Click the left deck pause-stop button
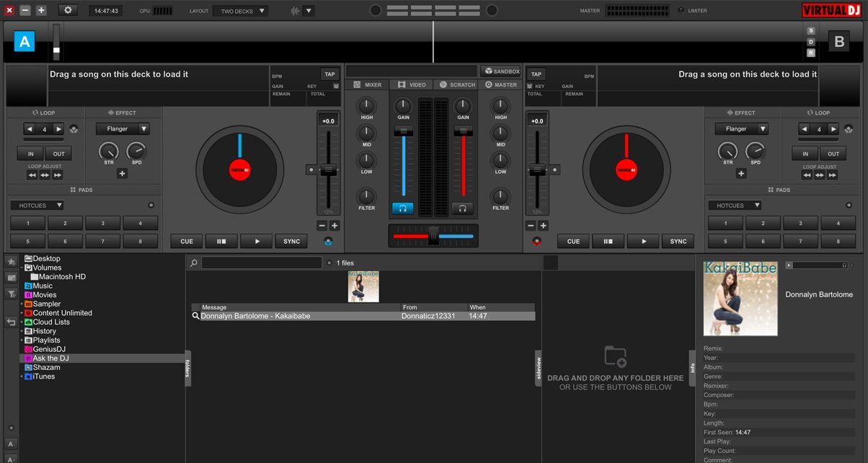This screenshot has width=868, height=463. 221,242
